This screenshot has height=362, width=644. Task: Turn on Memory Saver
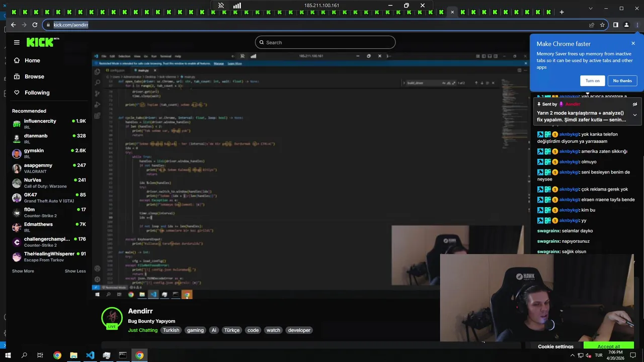pyautogui.click(x=592, y=81)
